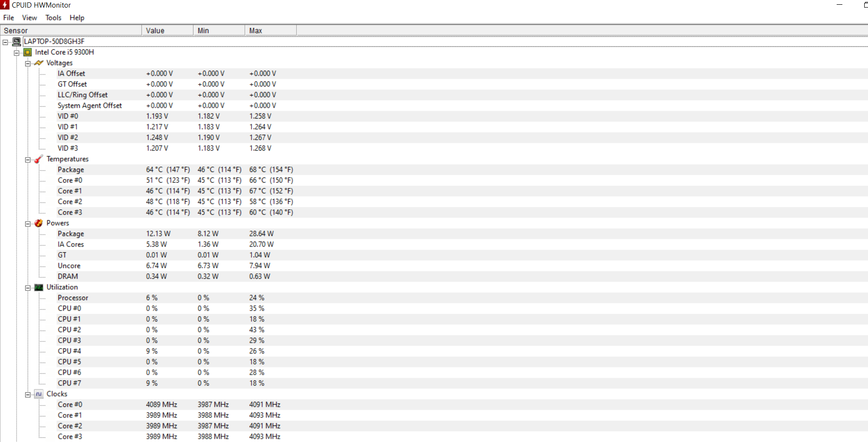This screenshot has width=868, height=442.
Task: Collapse the Intel Core i5 9300H node
Action: [17, 53]
